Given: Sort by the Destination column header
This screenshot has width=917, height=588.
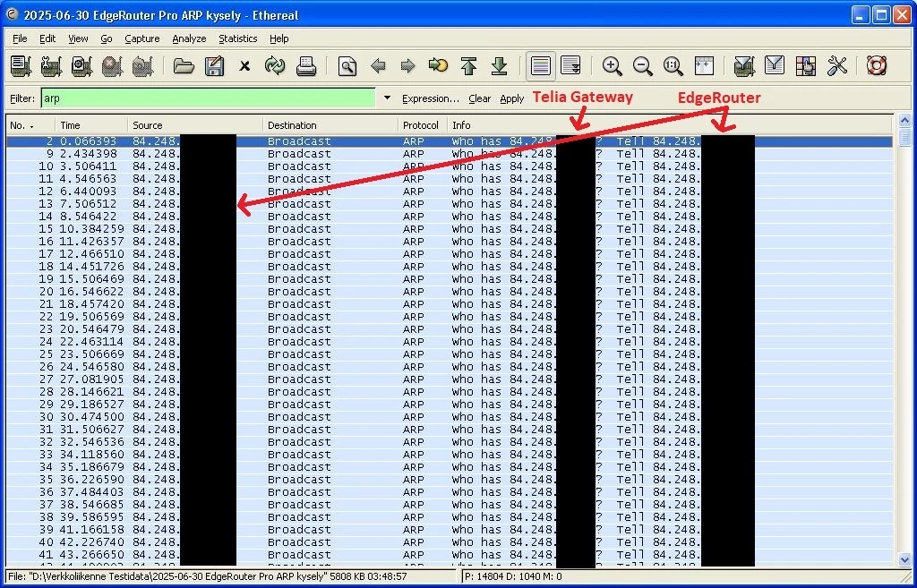Looking at the screenshot, I should [330, 125].
